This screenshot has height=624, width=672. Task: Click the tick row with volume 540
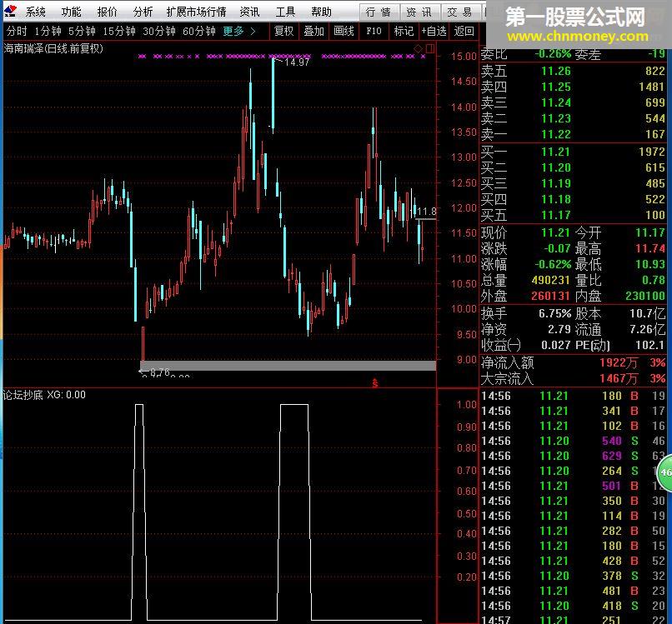pyautogui.click(x=573, y=441)
